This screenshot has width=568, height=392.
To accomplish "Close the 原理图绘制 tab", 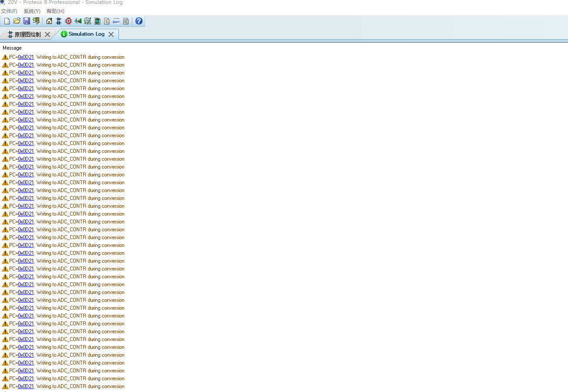I will pyautogui.click(x=47, y=34).
